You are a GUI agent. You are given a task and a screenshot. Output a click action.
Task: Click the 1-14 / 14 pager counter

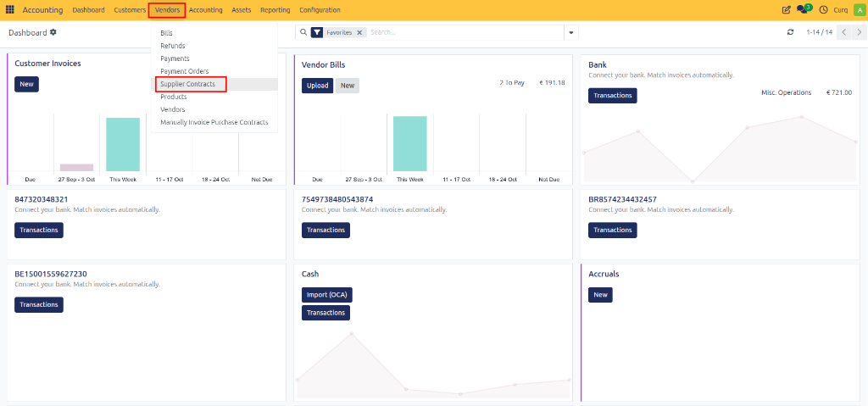pos(820,33)
